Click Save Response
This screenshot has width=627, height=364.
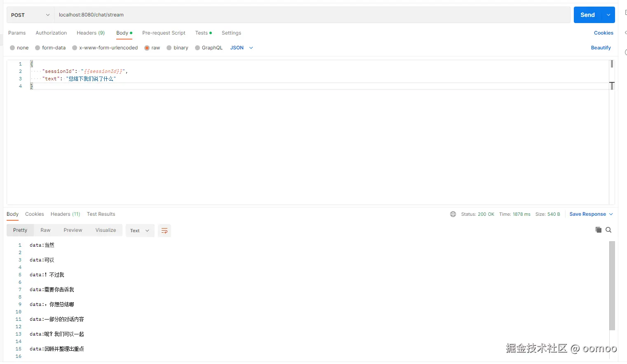[587, 214]
